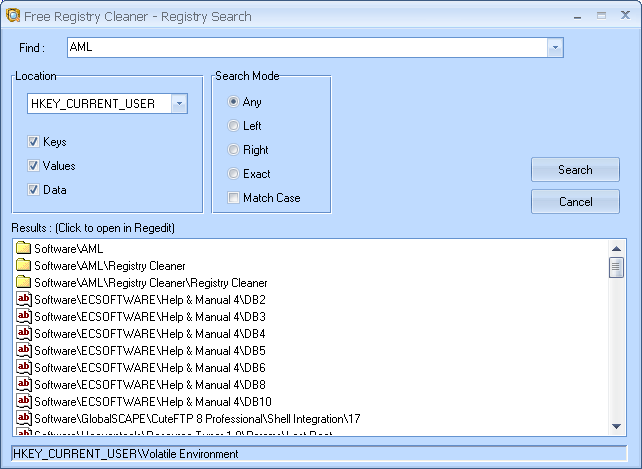Close the Registry Search window
Viewport: 642px width, 469px height.
pos(625,16)
